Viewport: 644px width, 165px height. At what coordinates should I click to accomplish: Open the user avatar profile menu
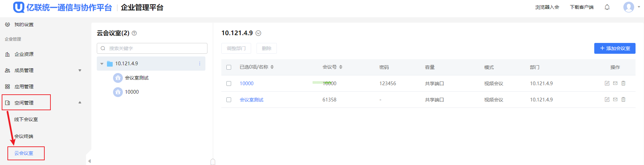pos(629,7)
